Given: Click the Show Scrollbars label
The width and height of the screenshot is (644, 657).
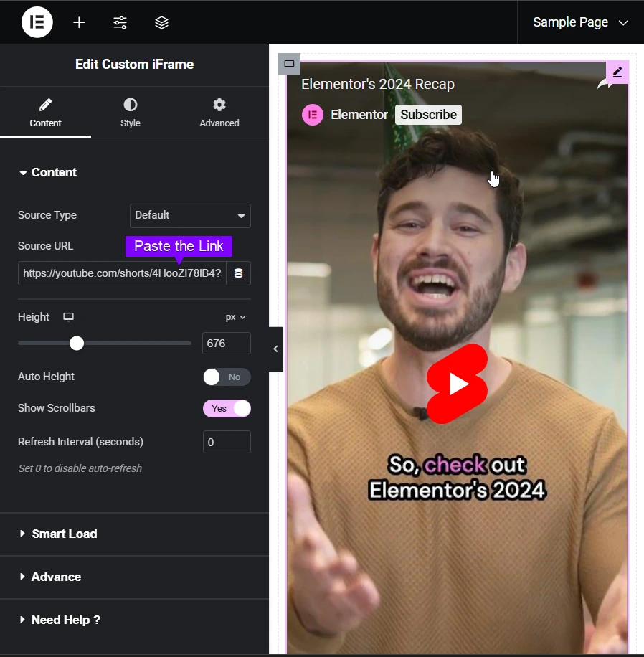Looking at the screenshot, I should [56, 408].
